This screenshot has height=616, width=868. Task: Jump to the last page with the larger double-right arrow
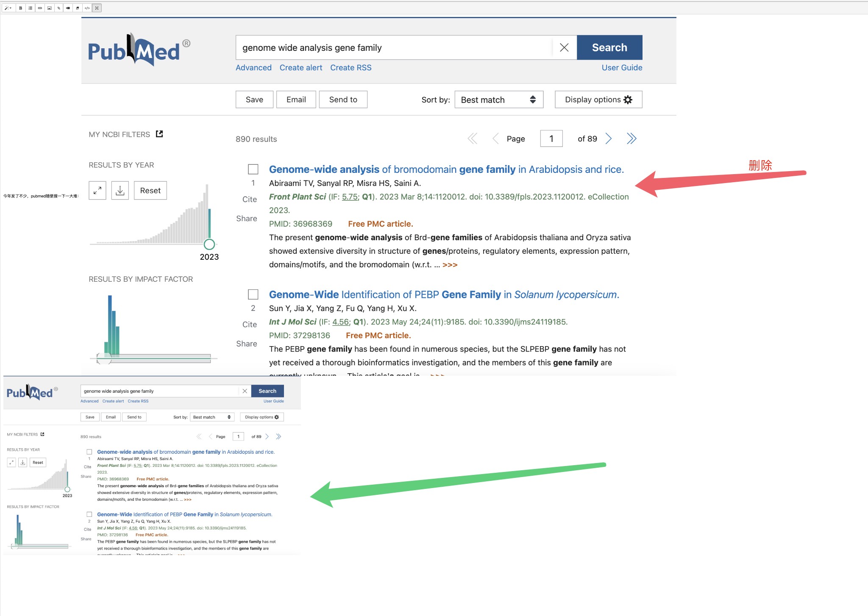coord(632,139)
